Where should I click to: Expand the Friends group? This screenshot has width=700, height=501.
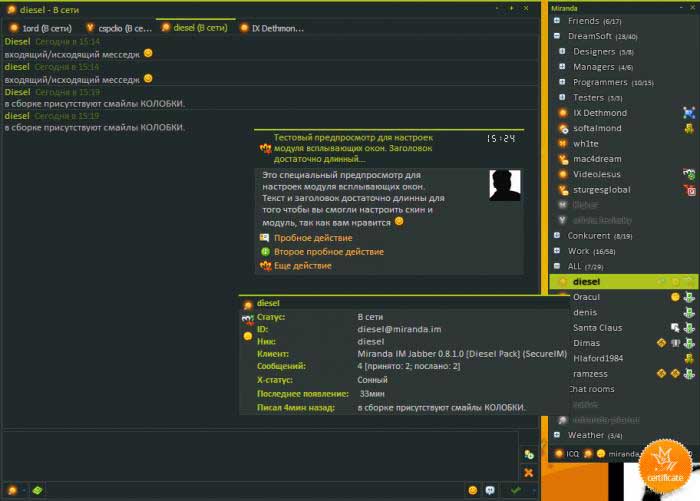[x=557, y=21]
